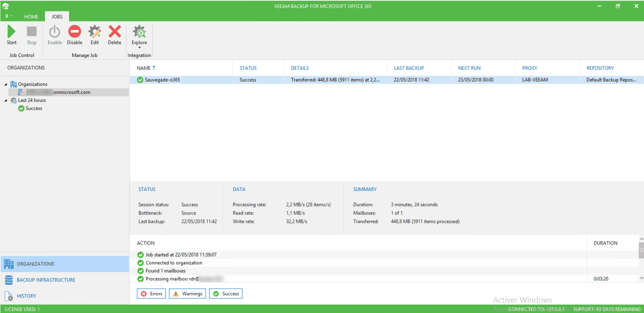Screen dimensions: 644x313
Task: Open the application menu button
Action: tap(9, 16)
